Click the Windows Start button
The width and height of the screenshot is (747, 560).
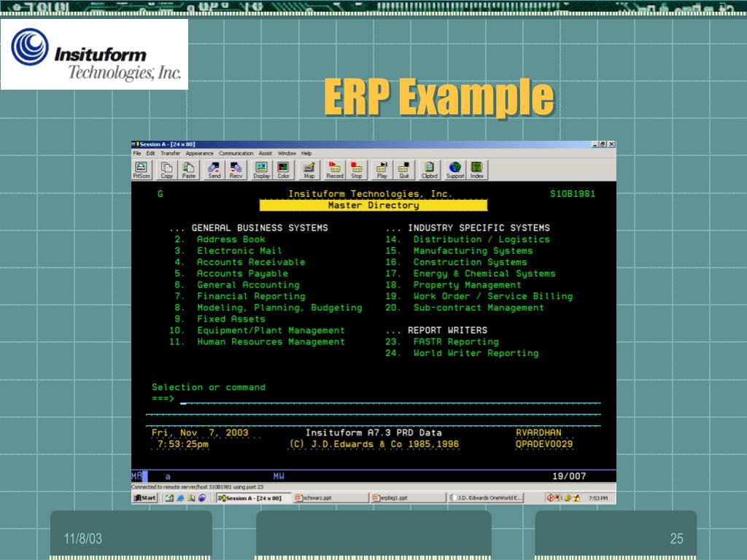[145, 497]
